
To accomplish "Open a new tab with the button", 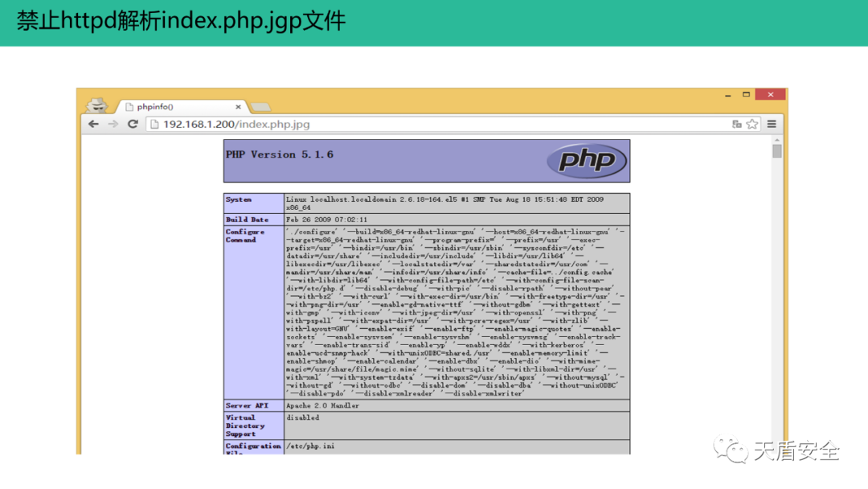I will click(x=260, y=107).
